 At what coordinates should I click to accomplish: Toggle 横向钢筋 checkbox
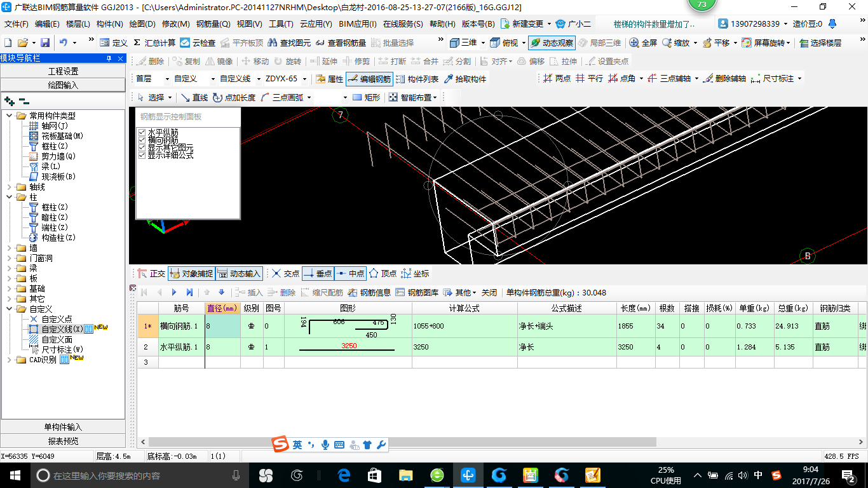tap(142, 140)
